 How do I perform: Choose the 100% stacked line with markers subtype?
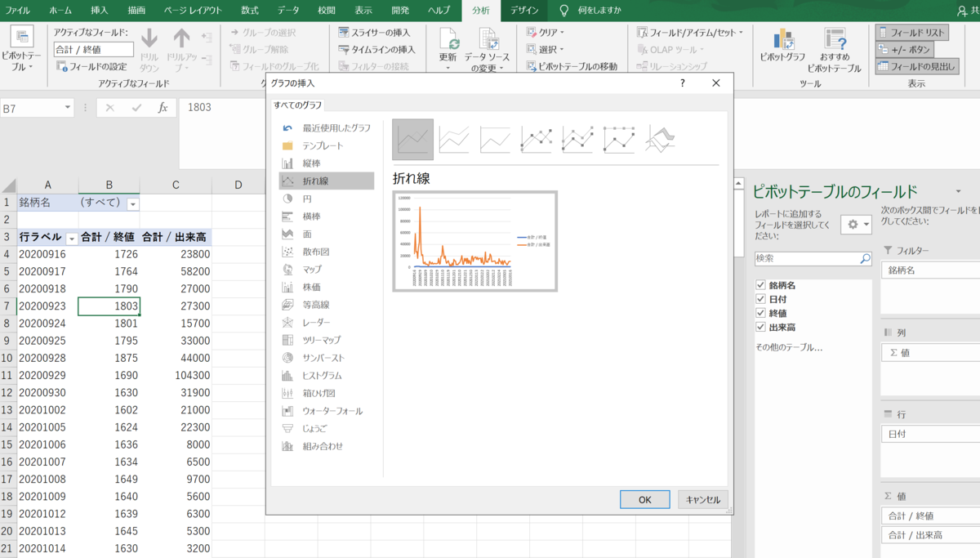[619, 140]
